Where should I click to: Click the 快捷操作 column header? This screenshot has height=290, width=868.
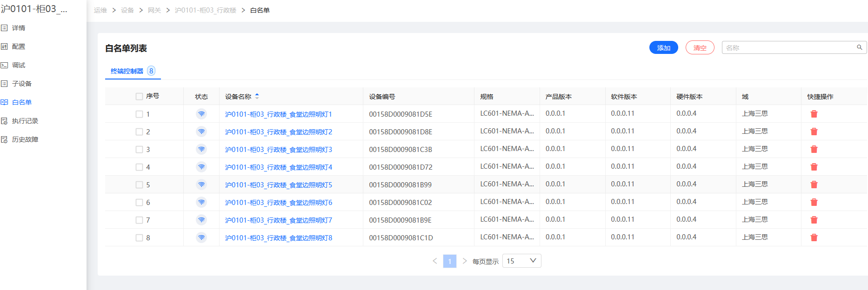(x=820, y=97)
